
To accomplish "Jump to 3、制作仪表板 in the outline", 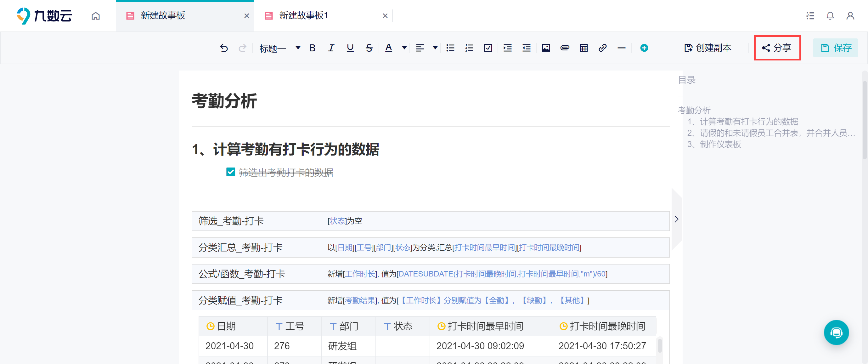I will click(714, 144).
